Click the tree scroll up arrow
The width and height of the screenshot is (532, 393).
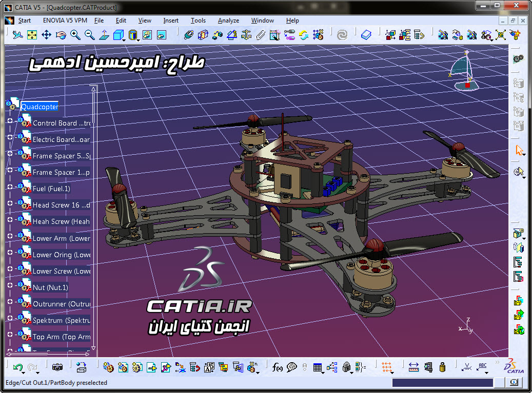pos(93,89)
